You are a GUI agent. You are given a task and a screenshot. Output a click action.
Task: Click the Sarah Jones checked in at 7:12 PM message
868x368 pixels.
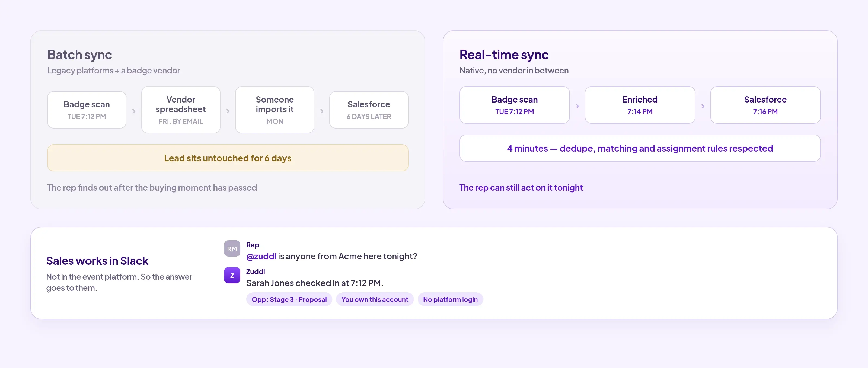coord(315,283)
